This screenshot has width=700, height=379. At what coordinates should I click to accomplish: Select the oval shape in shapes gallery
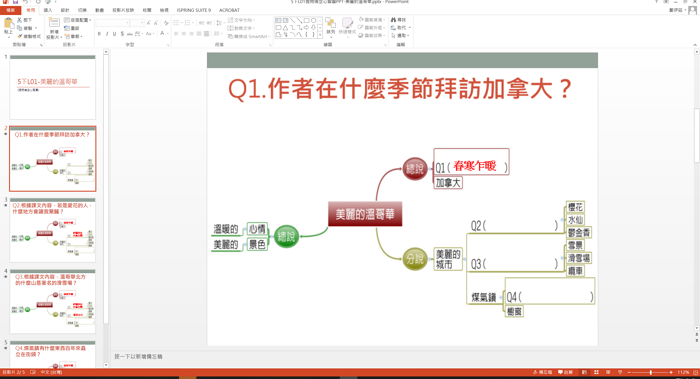pyautogui.click(x=313, y=21)
